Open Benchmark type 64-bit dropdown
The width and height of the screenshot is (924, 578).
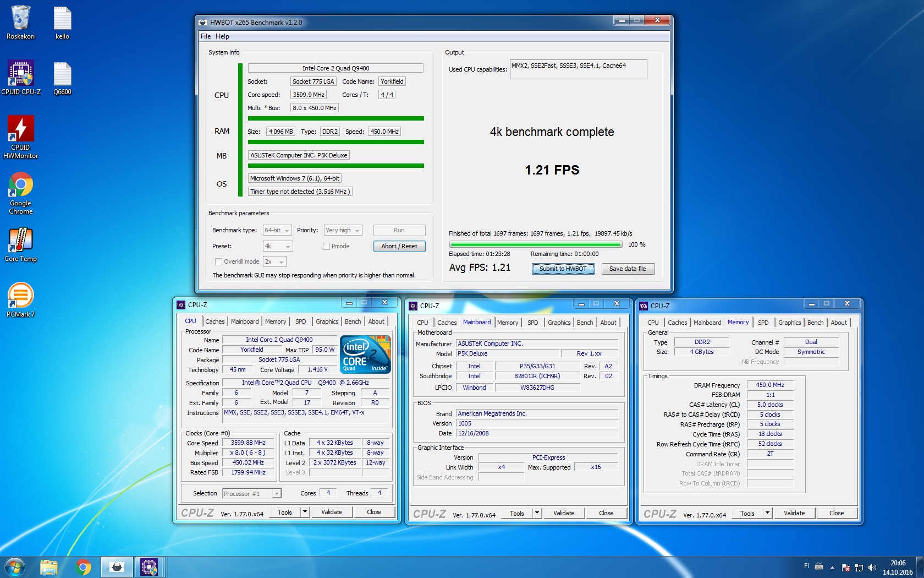tap(277, 230)
